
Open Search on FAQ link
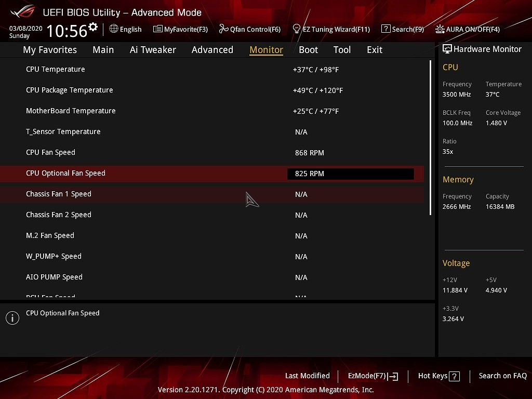(503, 376)
